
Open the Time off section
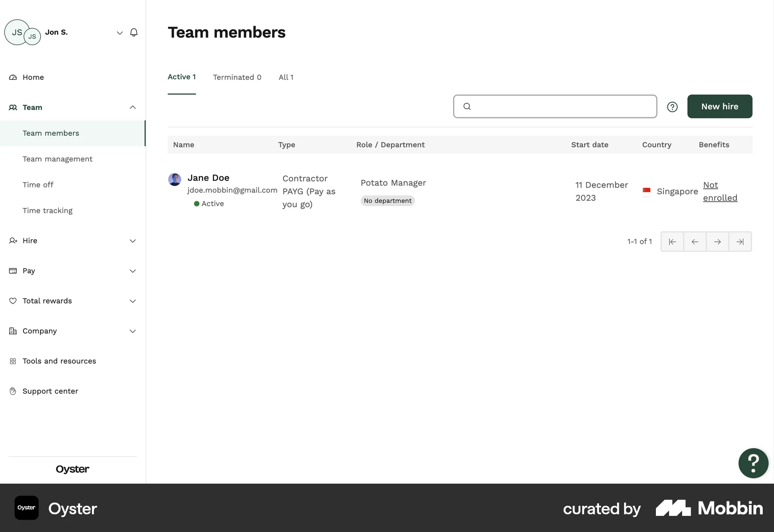(38, 185)
